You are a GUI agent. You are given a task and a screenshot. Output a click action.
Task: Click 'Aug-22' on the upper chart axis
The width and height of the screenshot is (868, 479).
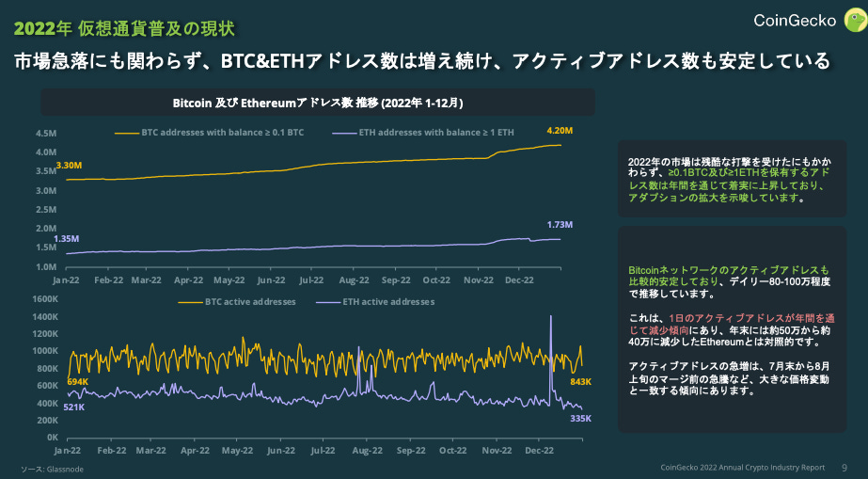click(x=354, y=280)
